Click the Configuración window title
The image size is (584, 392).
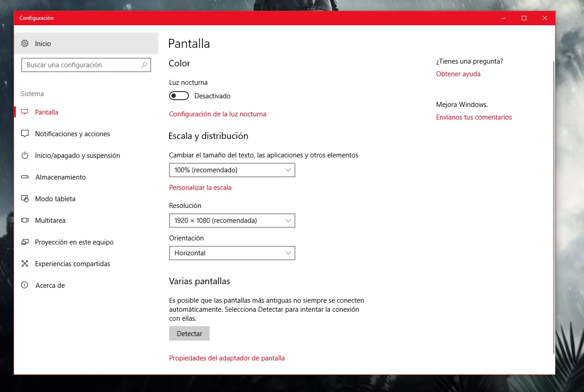point(37,18)
